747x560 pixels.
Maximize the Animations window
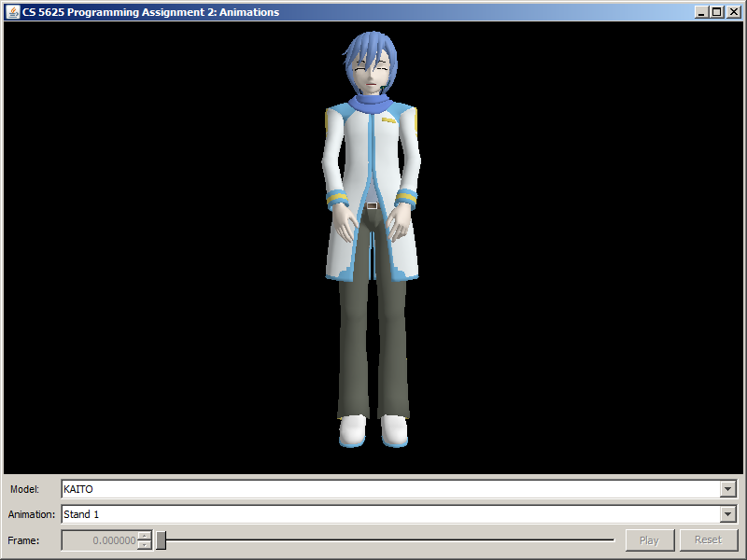[x=716, y=12]
